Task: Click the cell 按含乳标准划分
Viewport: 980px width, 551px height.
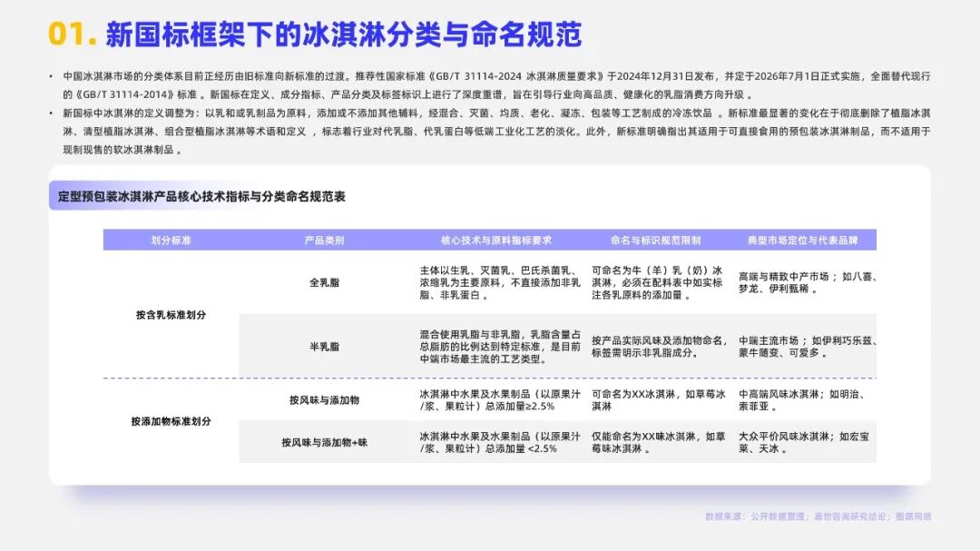Action: (x=171, y=315)
